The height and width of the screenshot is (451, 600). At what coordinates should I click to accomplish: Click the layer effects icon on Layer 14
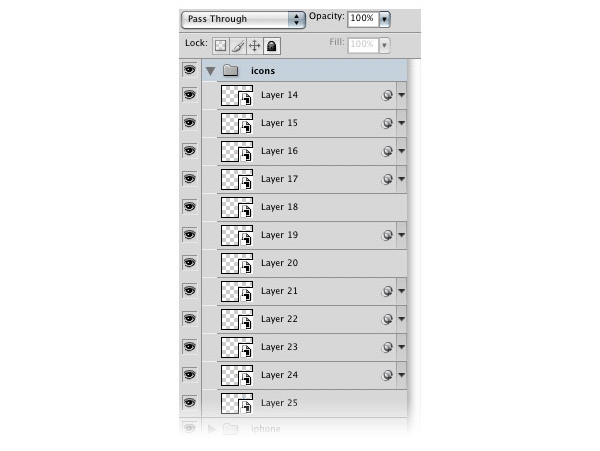(x=387, y=96)
